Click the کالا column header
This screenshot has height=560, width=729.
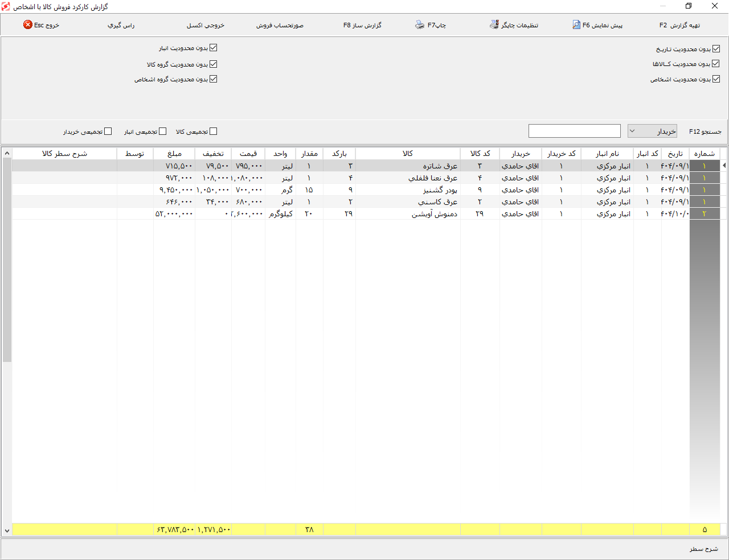click(x=408, y=154)
